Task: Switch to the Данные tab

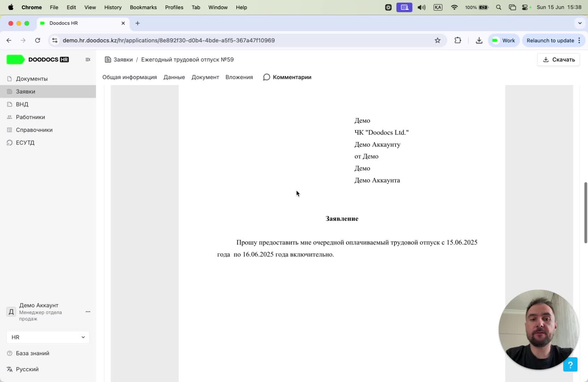Action: 174,77
